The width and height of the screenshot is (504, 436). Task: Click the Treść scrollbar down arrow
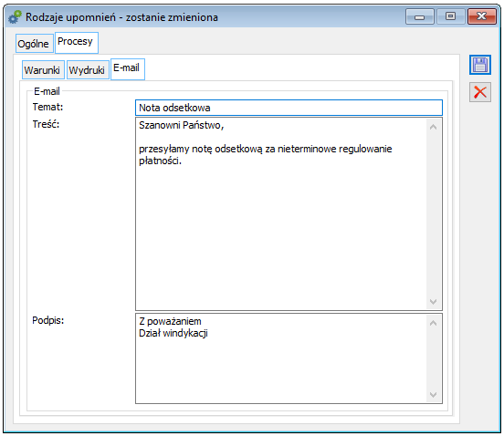[433, 302]
